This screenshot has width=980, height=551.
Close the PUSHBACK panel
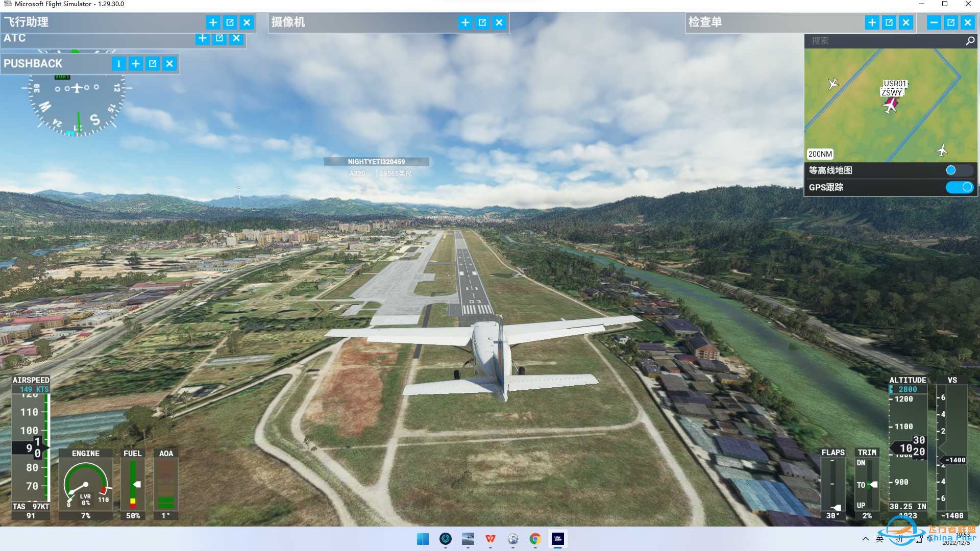pos(169,64)
